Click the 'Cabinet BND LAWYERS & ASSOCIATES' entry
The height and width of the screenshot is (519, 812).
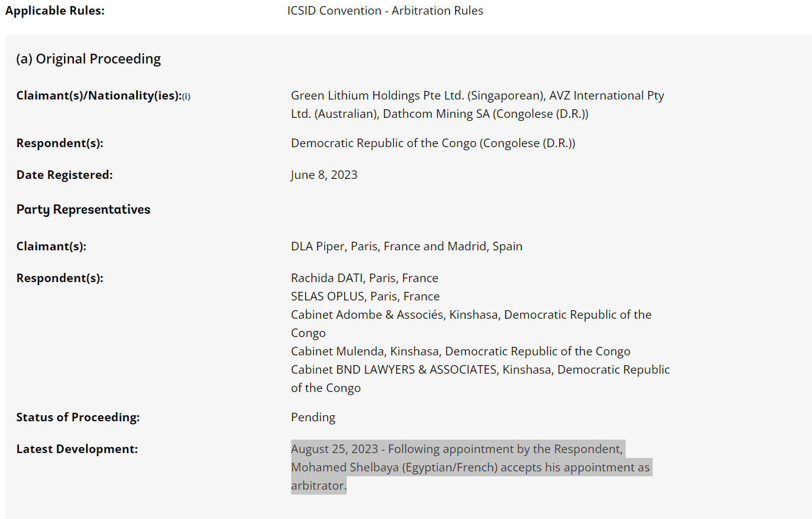(x=480, y=379)
